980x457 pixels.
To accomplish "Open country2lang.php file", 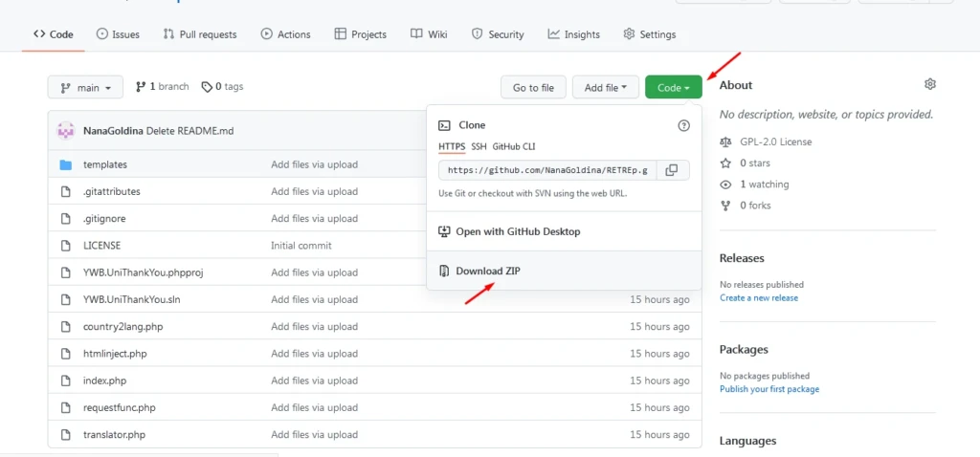I will click(123, 327).
